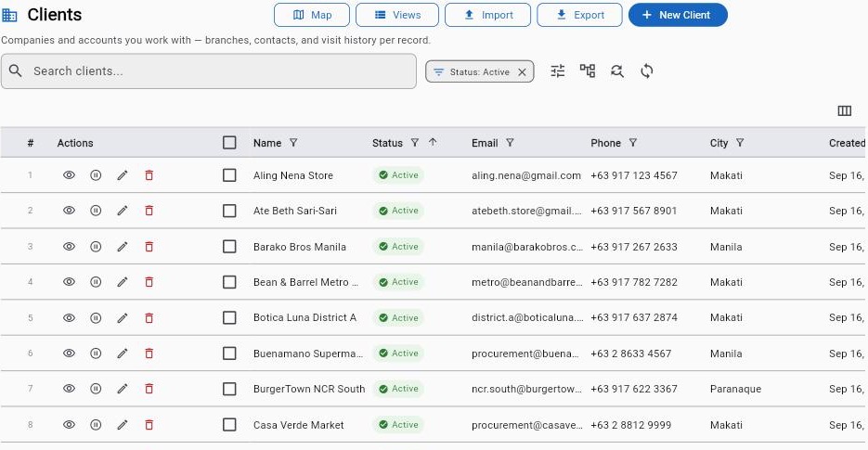Image resolution: width=868 pixels, height=450 pixels.
Task: Open the Map view button
Action: click(312, 15)
